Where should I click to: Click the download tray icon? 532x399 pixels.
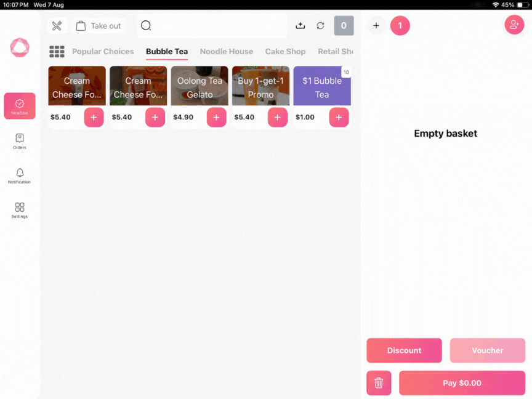(x=300, y=26)
